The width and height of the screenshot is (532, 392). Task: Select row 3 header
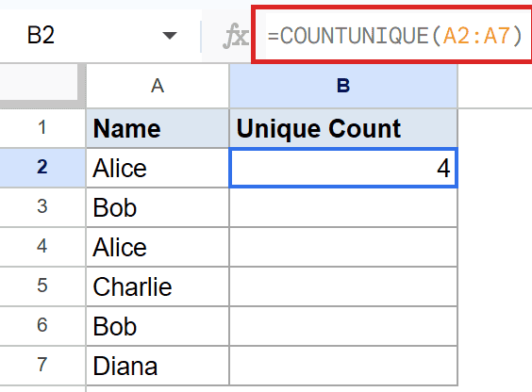pos(42,207)
